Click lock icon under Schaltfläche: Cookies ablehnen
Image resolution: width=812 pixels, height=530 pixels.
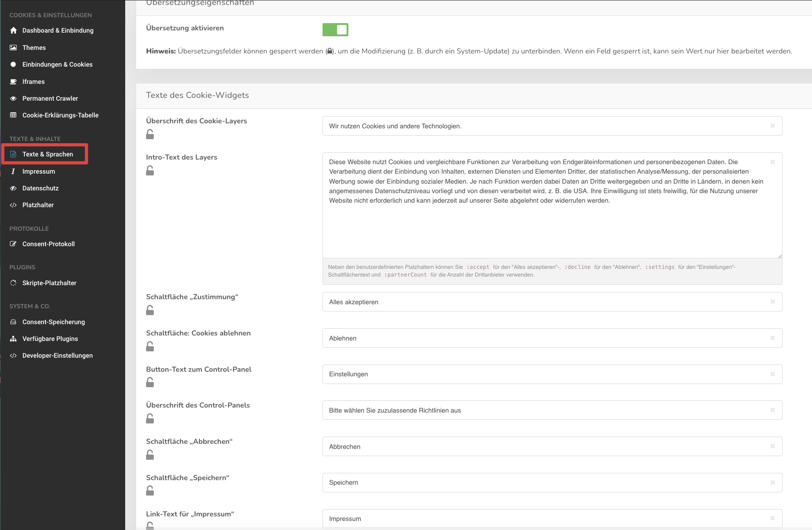150,346
